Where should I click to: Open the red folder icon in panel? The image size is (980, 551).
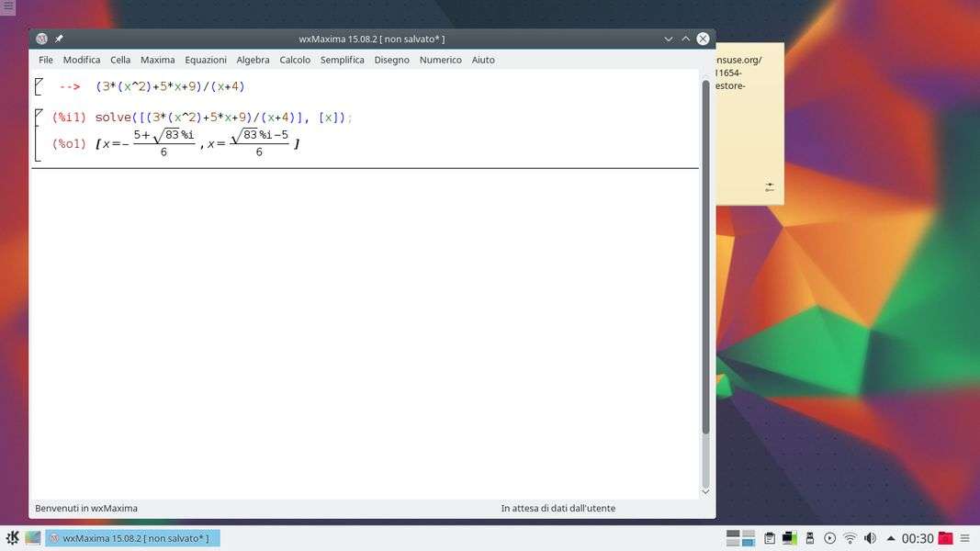pos(945,538)
